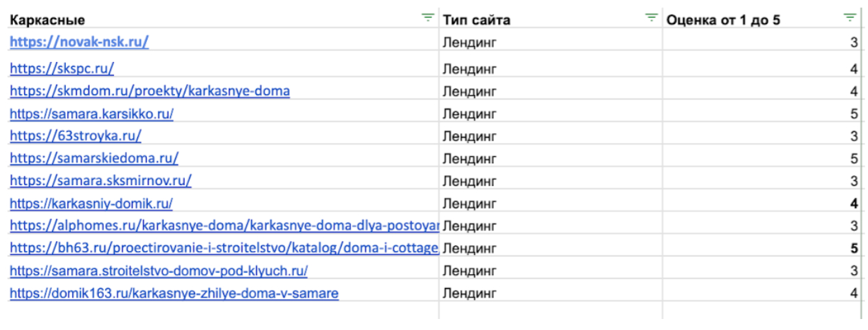Open filter for Оценка от 1 до 5

(x=850, y=18)
